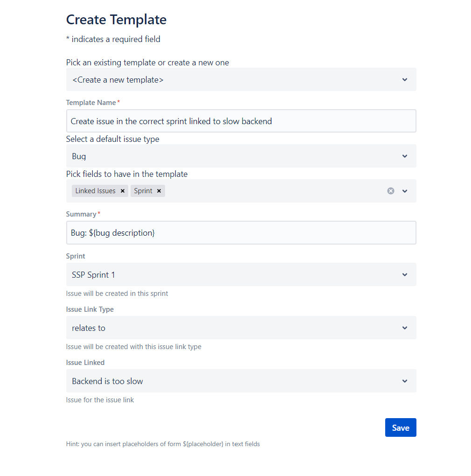471x476 pixels.
Task: Select the Sprint tag label in fields picker
Action: 143,191
